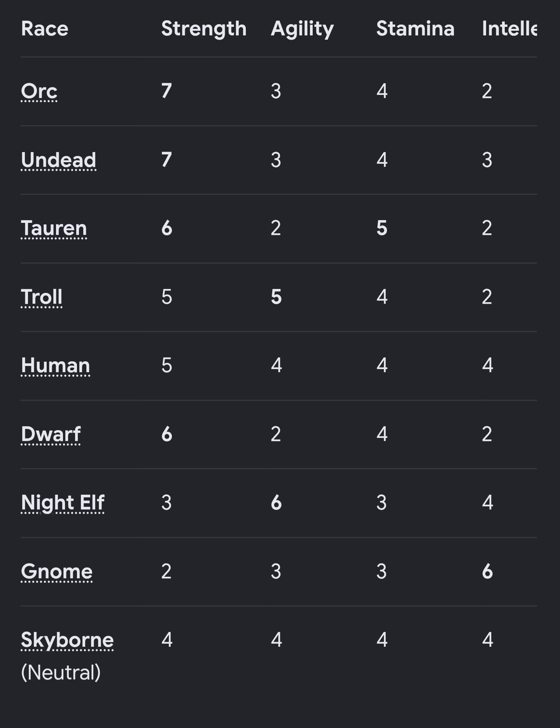Viewport: 560px width, 728px height.
Task: Click the Agility column header
Action: 302,29
